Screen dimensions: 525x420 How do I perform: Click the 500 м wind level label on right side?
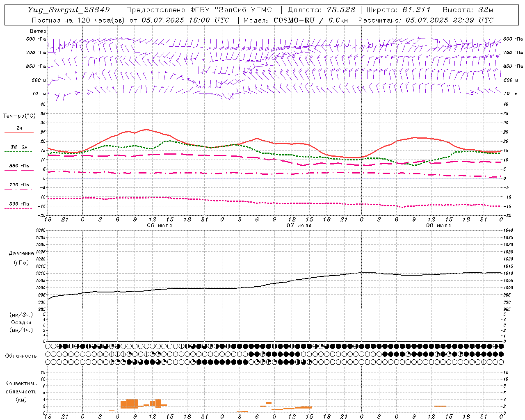511,80
